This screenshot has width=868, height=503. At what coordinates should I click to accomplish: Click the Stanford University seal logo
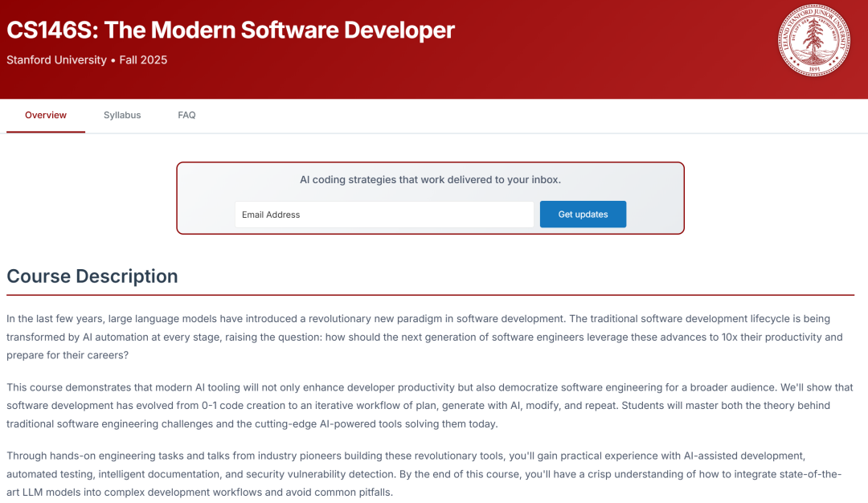(813, 40)
